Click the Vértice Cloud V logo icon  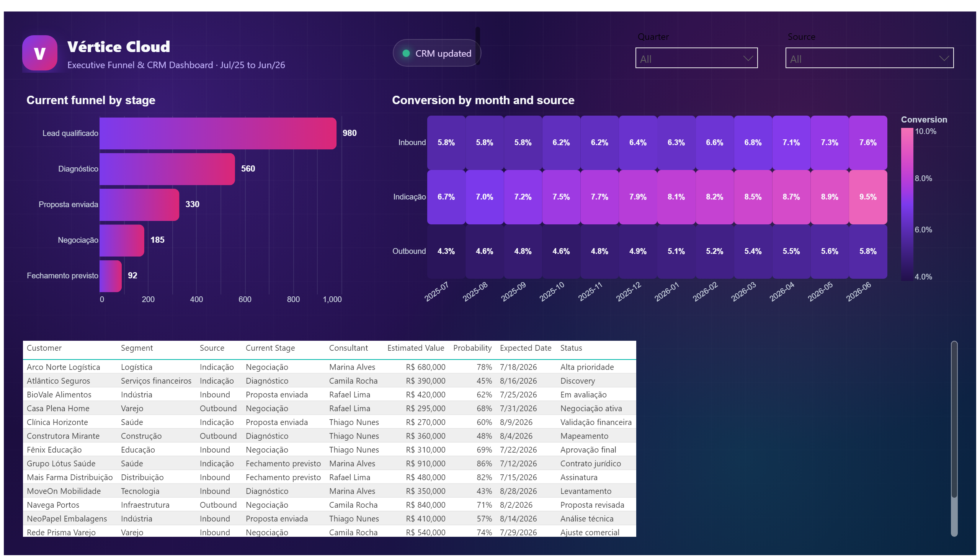pos(39,53)
